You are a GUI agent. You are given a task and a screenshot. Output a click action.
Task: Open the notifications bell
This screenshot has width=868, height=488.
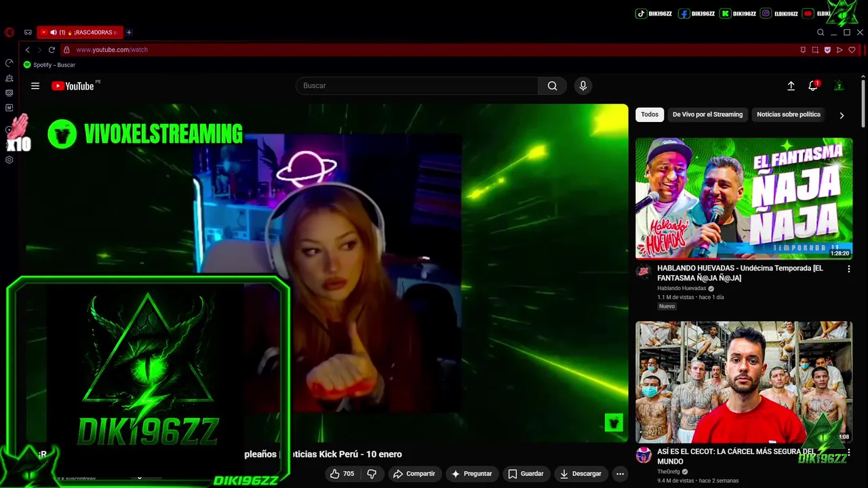point(813,85)
